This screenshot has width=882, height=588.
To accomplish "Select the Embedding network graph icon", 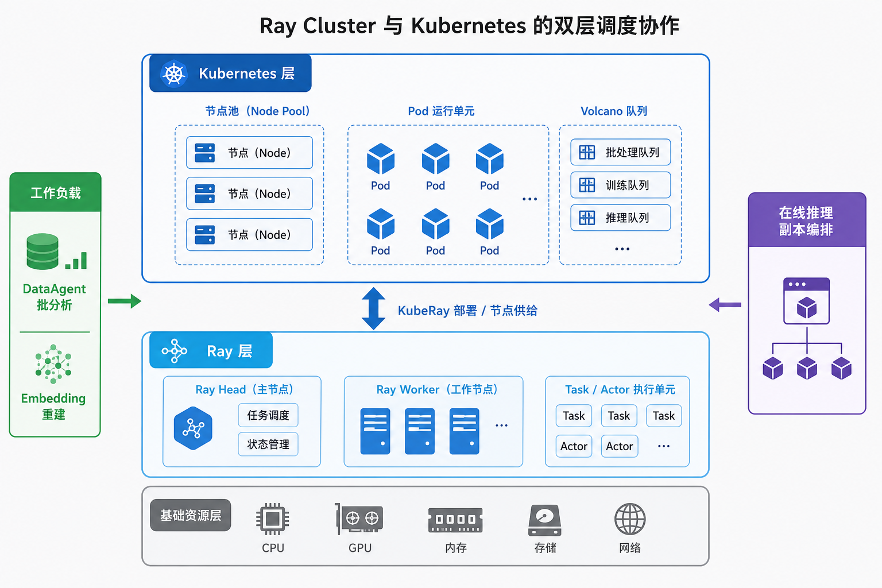I will [x=53, y=364].
